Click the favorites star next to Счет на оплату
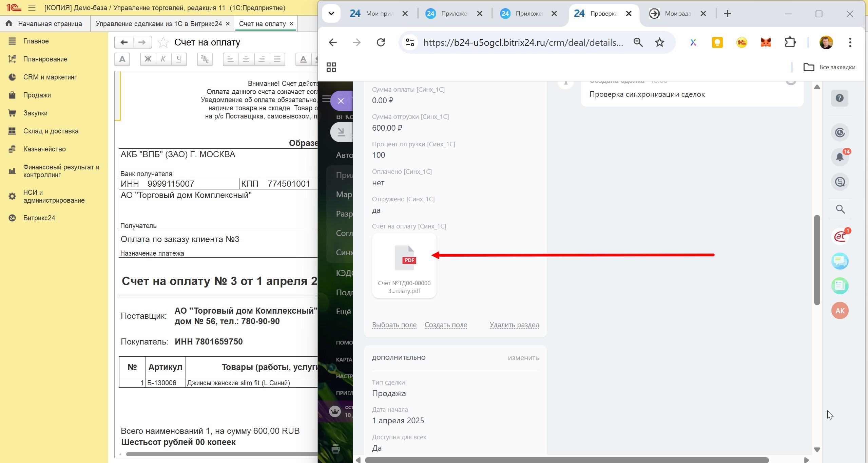868x463 pixels. pos(163,42)
